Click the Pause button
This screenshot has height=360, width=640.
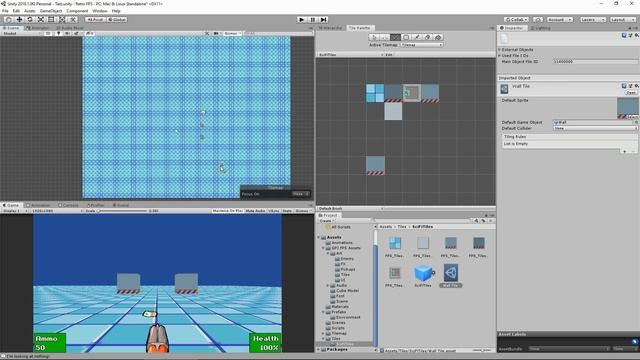tap(313, 20)
